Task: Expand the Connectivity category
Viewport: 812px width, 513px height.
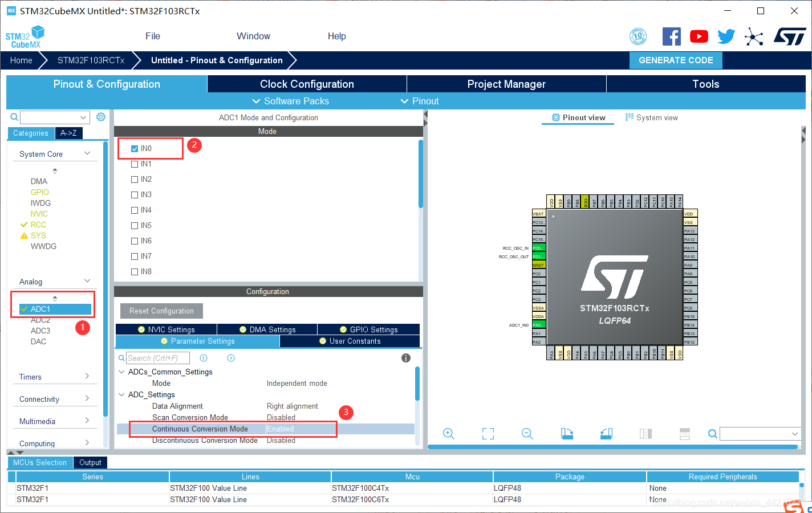Action: coord(87,398)
